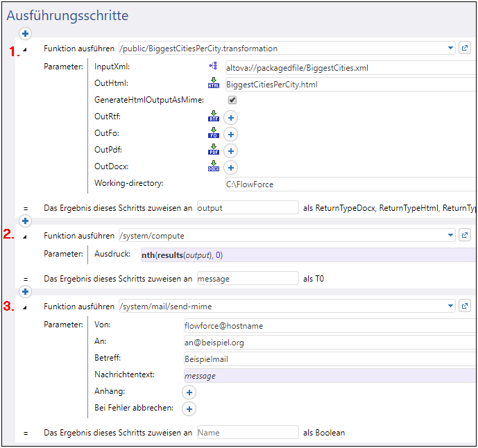Viewport: 478px width, 448px height.
Task: Toggle the GenerateHtmlOutputAsMime checkbox
Action: pos(232,100)
